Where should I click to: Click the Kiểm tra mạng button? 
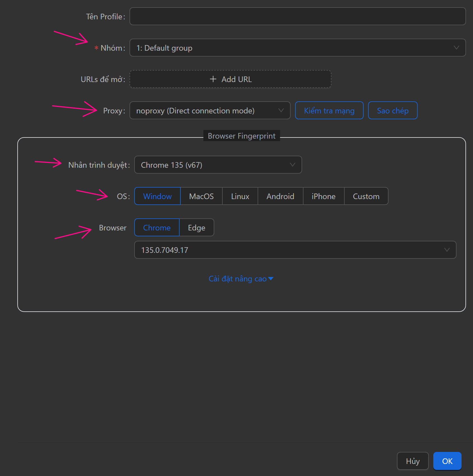point(329,111)
